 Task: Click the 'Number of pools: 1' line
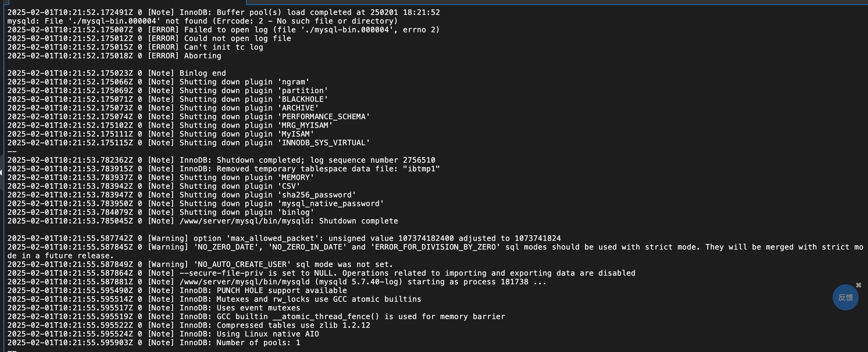coord(154,343)
